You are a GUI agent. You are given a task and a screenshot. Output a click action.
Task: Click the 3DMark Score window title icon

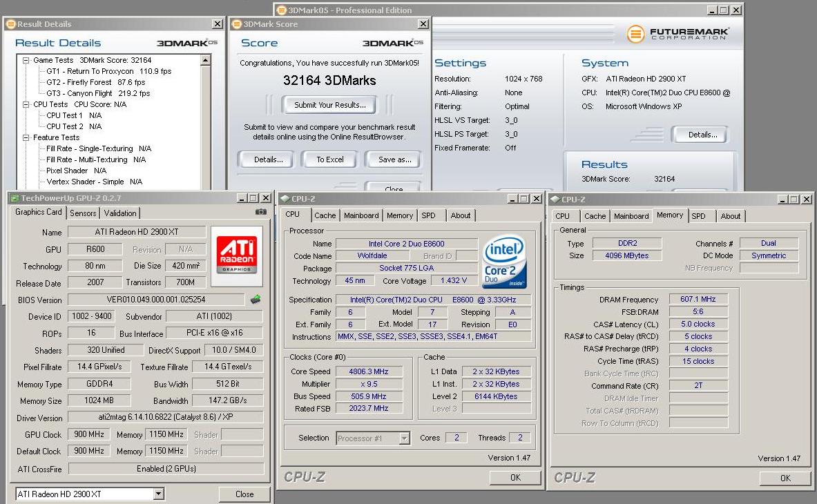[x=237, y=24]
